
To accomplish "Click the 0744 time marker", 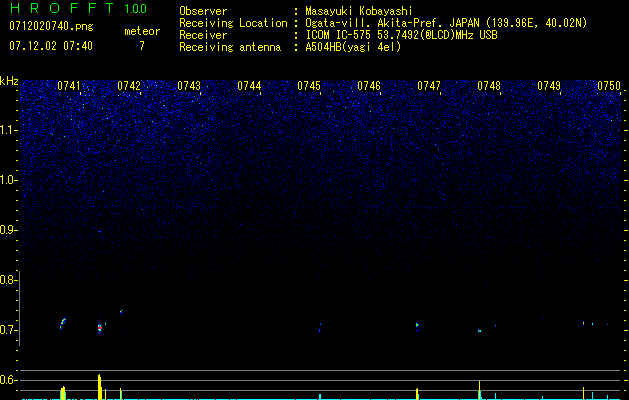I will (249, 86).
